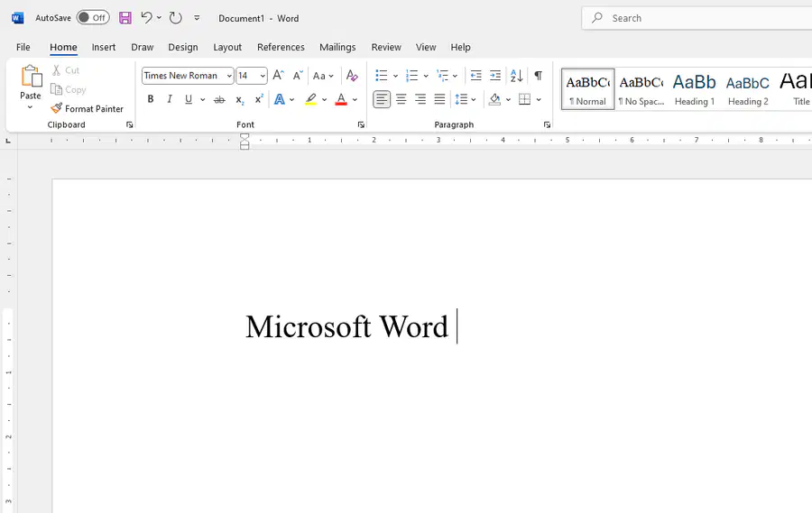Show or hide paragraph marks
812x513 pixels.
click(x=539, y=76)
